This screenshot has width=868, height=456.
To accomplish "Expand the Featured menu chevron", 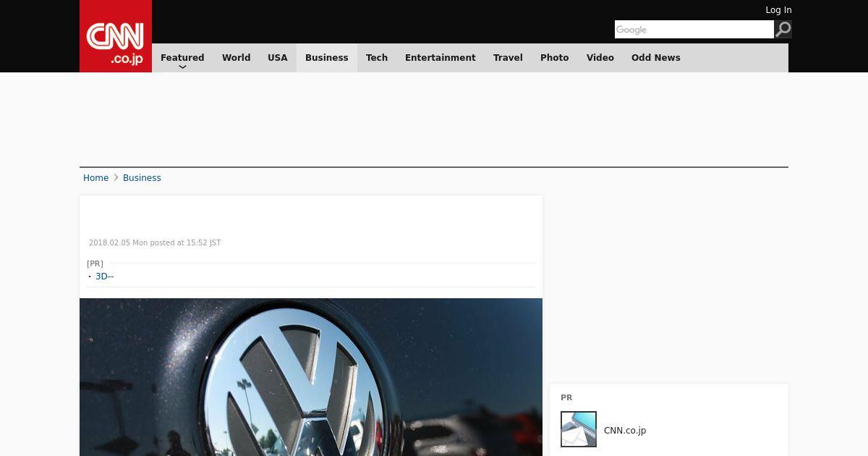I will point(182,67).
